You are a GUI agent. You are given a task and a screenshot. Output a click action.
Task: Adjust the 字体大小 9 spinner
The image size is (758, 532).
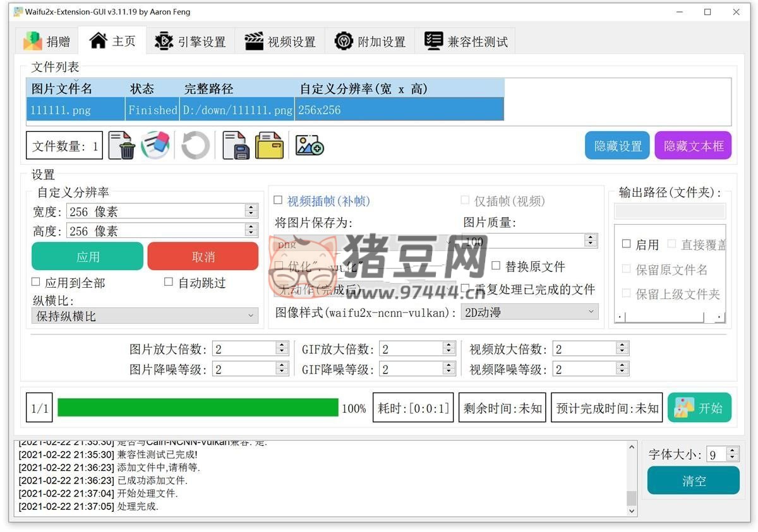pyautogui.click(x=723, y=454)
